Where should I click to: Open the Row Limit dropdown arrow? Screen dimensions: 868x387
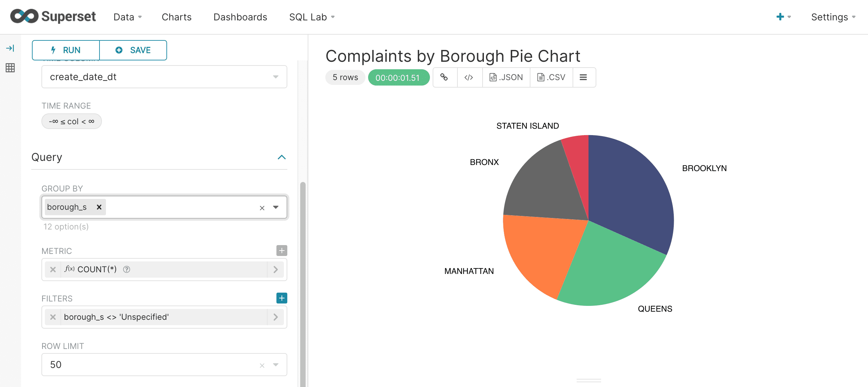(276, 365)
